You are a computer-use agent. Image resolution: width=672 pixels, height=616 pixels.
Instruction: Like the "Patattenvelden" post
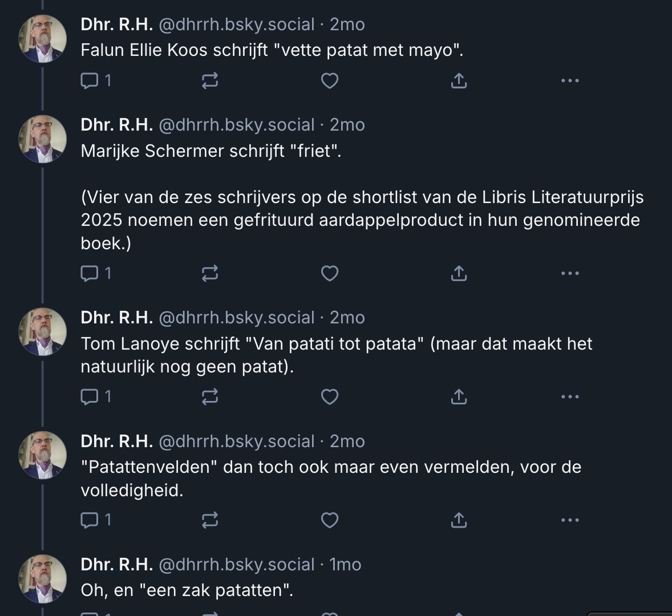pyautogui.click(x=330, y=520)
